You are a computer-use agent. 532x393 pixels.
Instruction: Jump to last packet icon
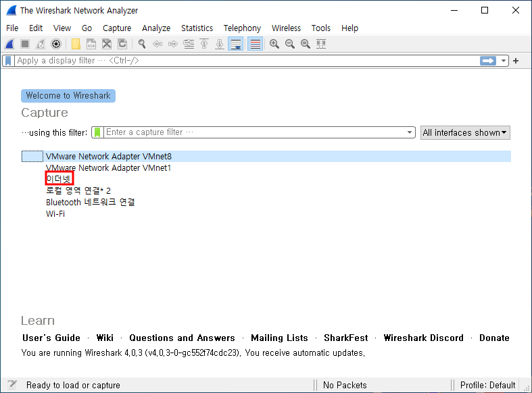[220, 44]
